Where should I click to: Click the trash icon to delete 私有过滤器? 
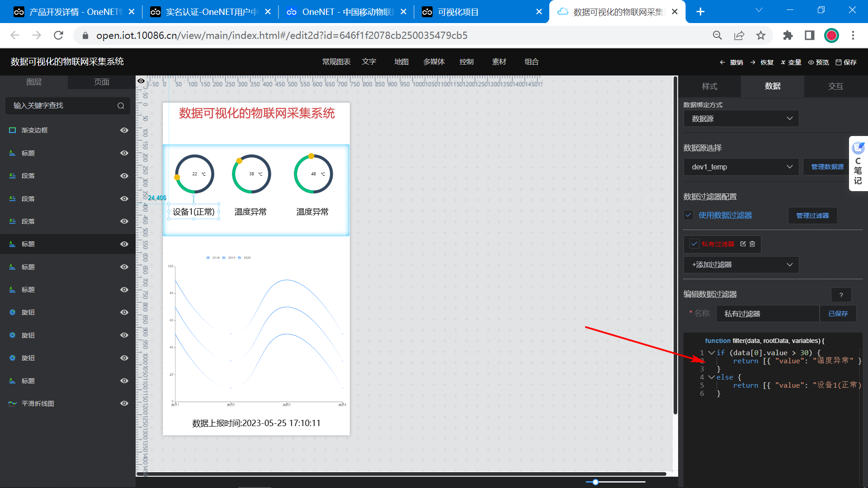point(752,244)
